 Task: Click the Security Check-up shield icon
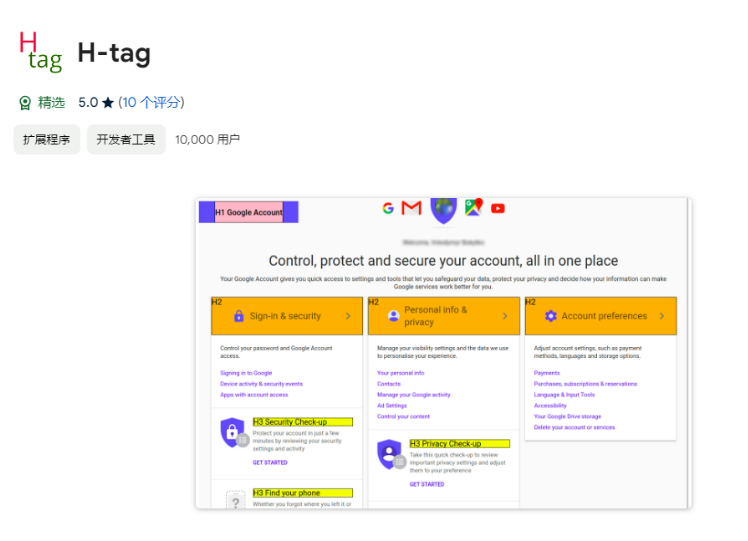232,433
